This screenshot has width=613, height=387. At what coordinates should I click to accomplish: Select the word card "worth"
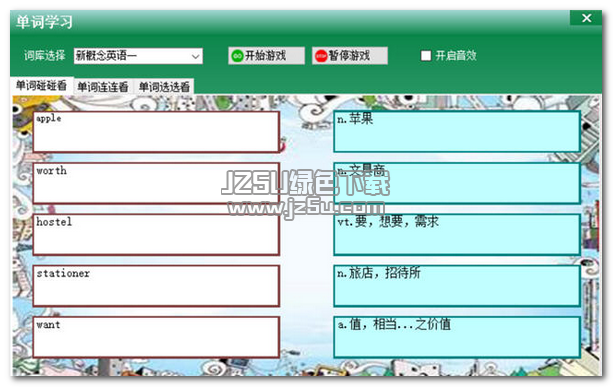(x=156, y=183)
